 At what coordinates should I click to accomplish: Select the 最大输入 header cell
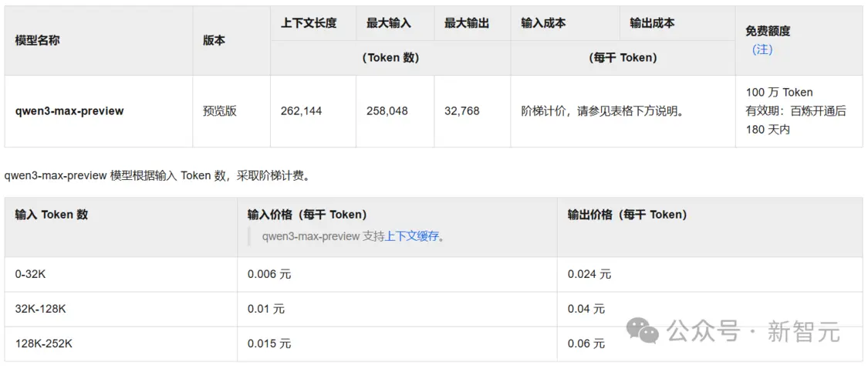click(389, 23)
